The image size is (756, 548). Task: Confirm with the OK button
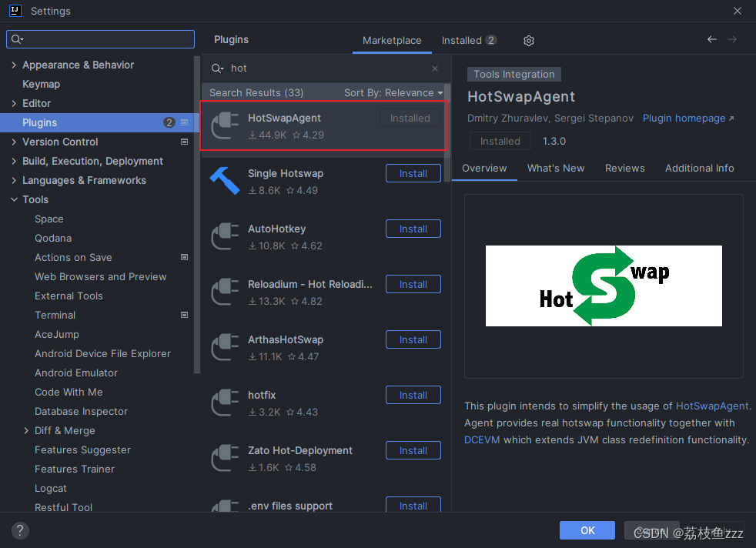[587, 530]
